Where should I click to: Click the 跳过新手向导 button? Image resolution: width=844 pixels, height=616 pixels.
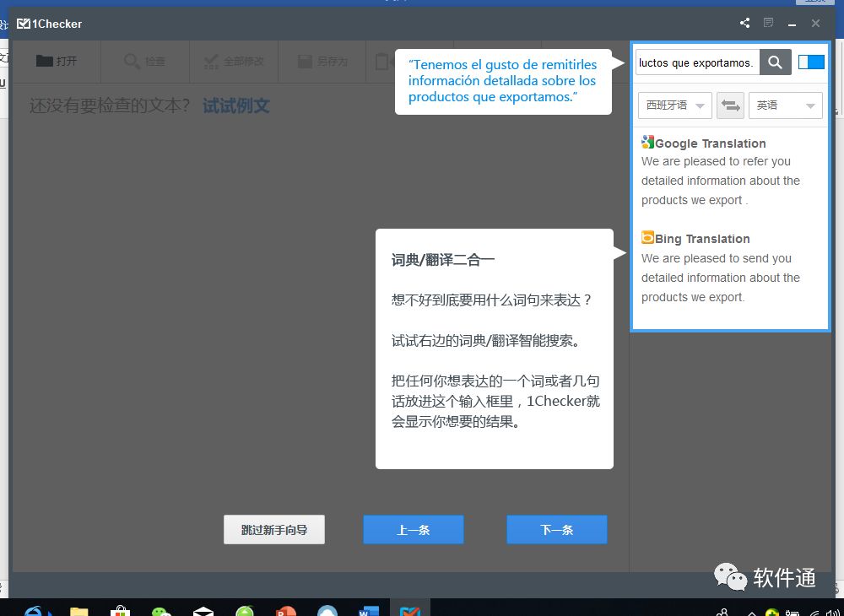(x=274, y=529)
